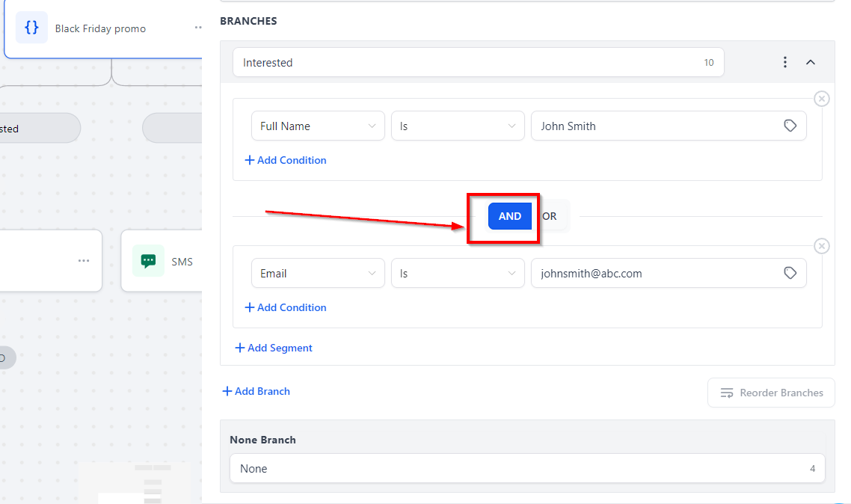Remove the Email segment with X icon

822,246
